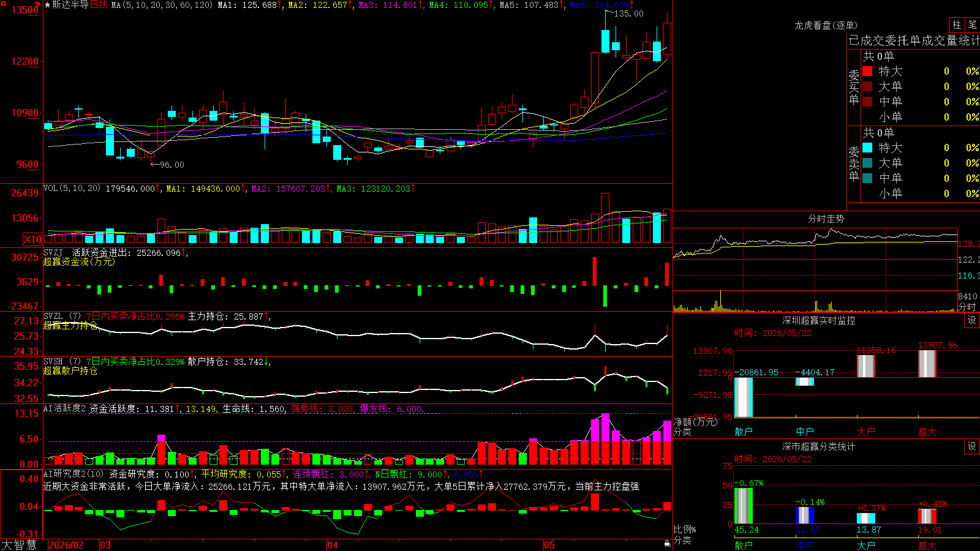The height and width of the screenshot is (551, 980).
Task: Click the 13500 price axis label
Action: [25, 10]
